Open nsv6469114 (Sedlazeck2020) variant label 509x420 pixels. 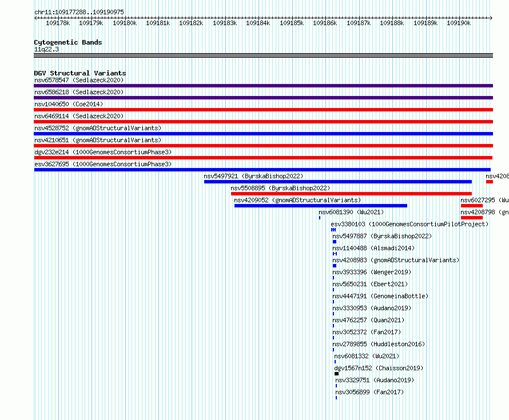coord(79,116)
